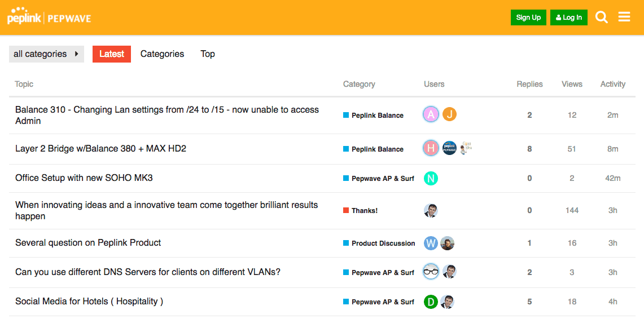Image resolution: width=644 pixels, height=319 pixels.
Task: Open the innovating ideas brilliant results topic
Action: pyautogui.click(x=167, y=210)
